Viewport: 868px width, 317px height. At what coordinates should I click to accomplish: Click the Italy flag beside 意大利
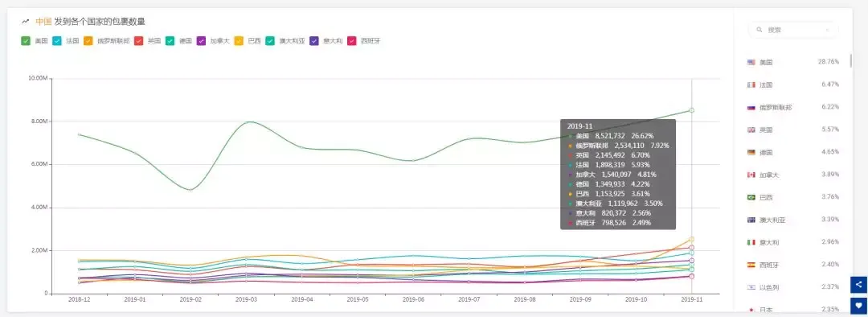tap(751, 242)
